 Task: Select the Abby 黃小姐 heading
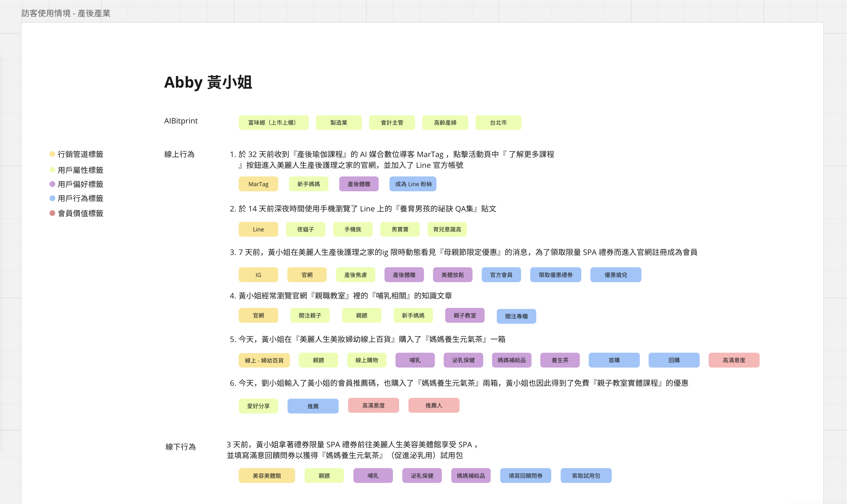pos(208,83)
